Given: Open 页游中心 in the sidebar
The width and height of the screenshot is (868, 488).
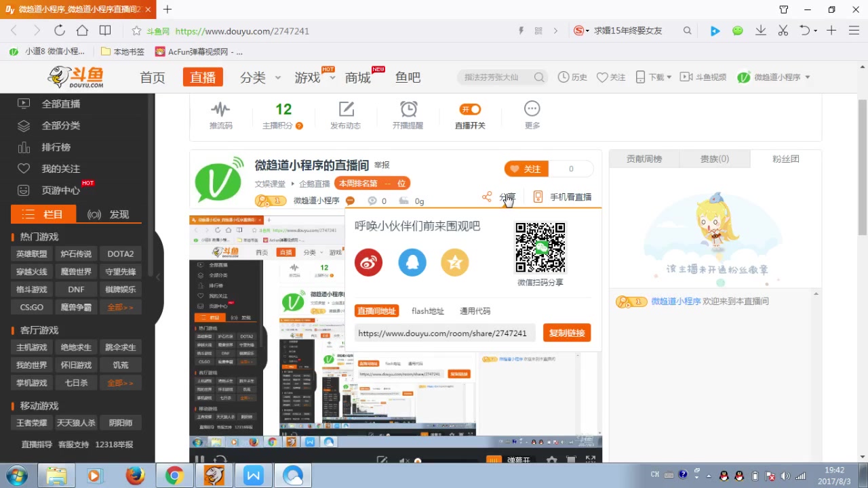Looking at the screenshot, I should click(x=60, y=190).
